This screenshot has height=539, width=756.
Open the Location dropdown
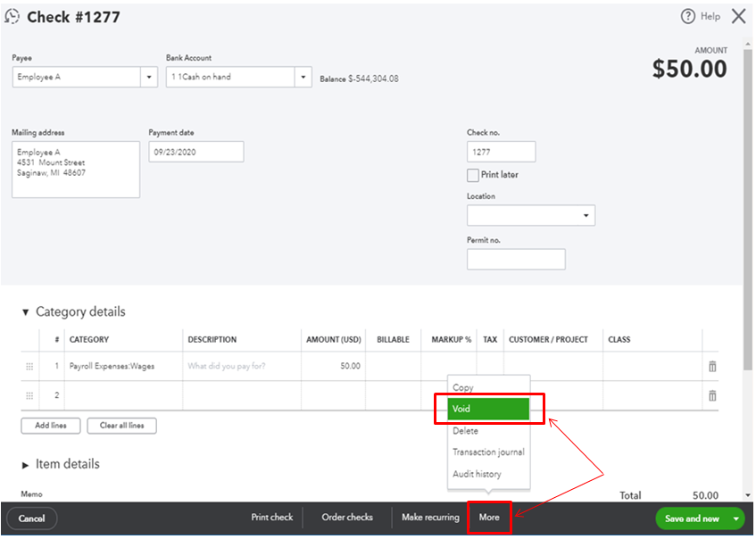pos(585,215)
